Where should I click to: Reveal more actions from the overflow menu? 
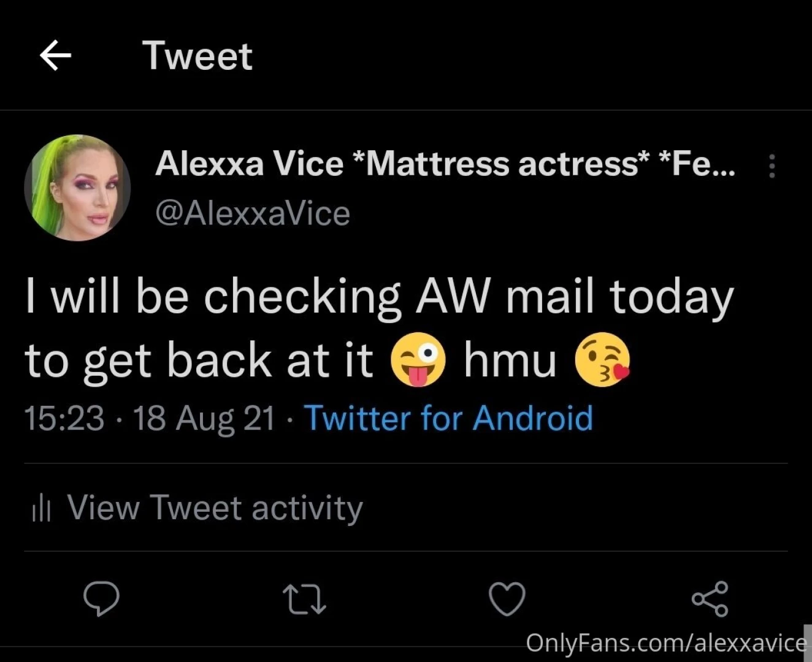click(772, 165)
